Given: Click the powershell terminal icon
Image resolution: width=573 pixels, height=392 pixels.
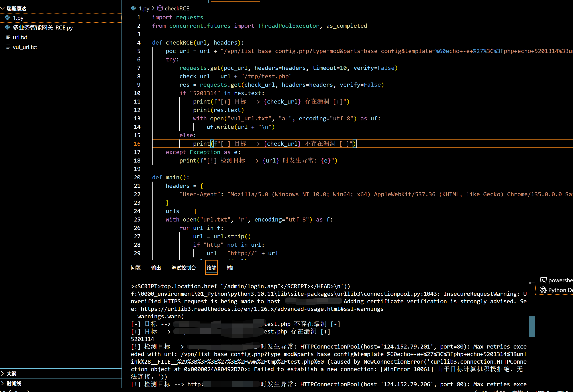Looking at the screenshot, I should point(543,280).
